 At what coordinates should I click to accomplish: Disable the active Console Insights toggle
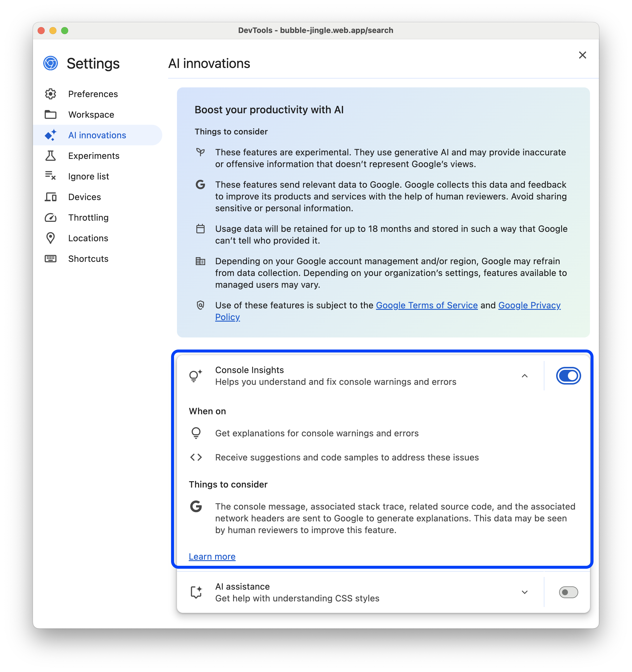pyautogui.click(x=567, y=375)
